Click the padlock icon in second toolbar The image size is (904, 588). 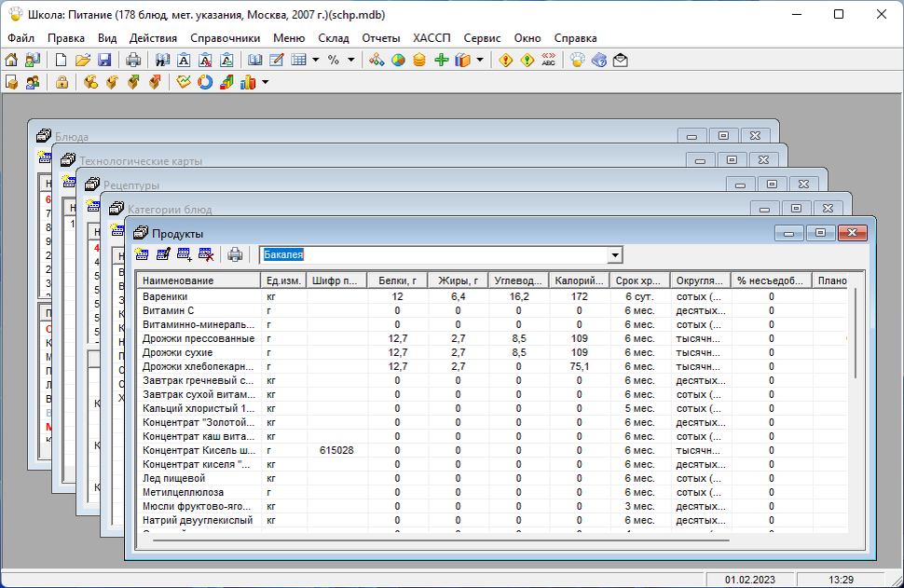coord(62,82)
